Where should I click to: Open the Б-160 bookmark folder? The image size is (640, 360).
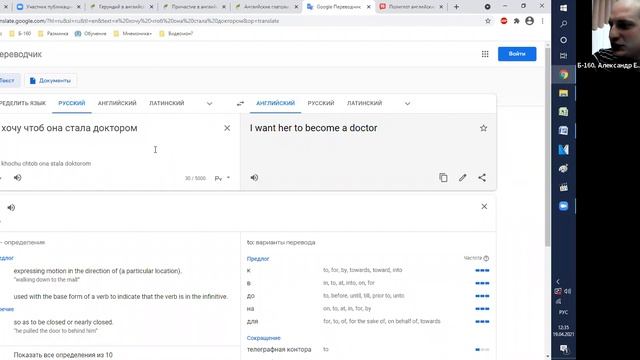(x=20, y=33)
